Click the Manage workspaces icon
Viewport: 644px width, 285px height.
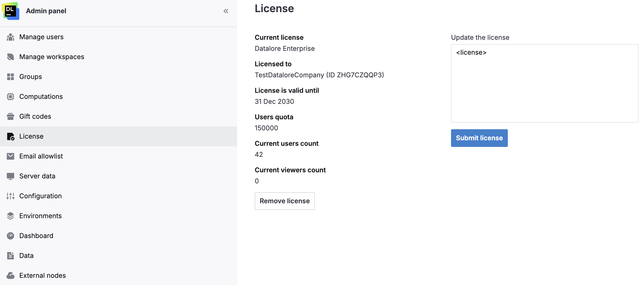[10, 57]
